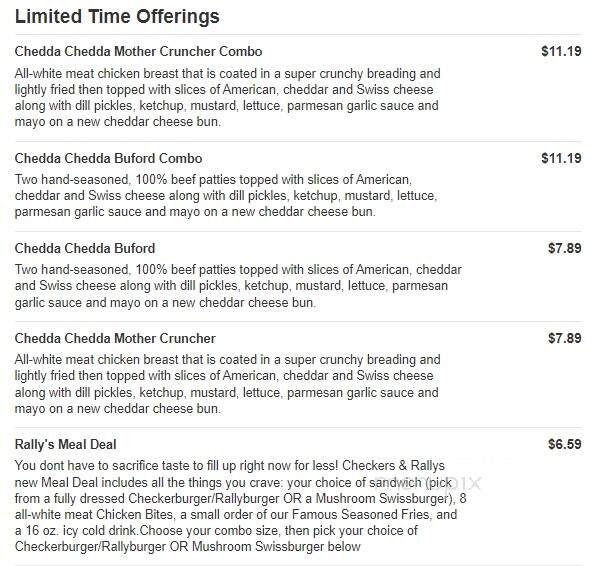Click the Rally's Meal Deal description paragraph
Screen dimensions: 607x566
[240, 506]
